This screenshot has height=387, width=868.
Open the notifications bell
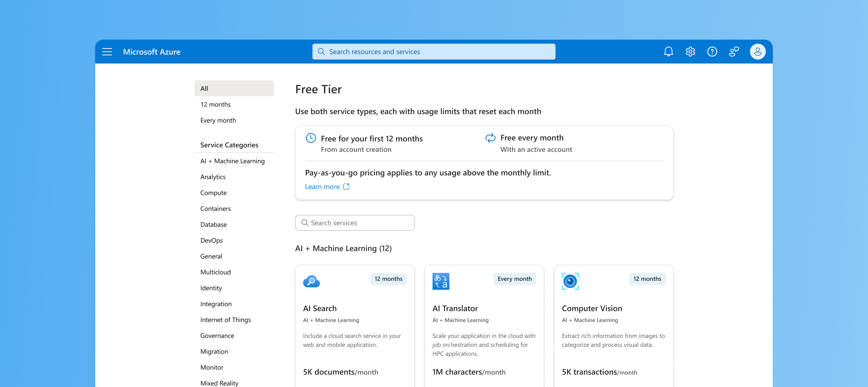[668, 52]
